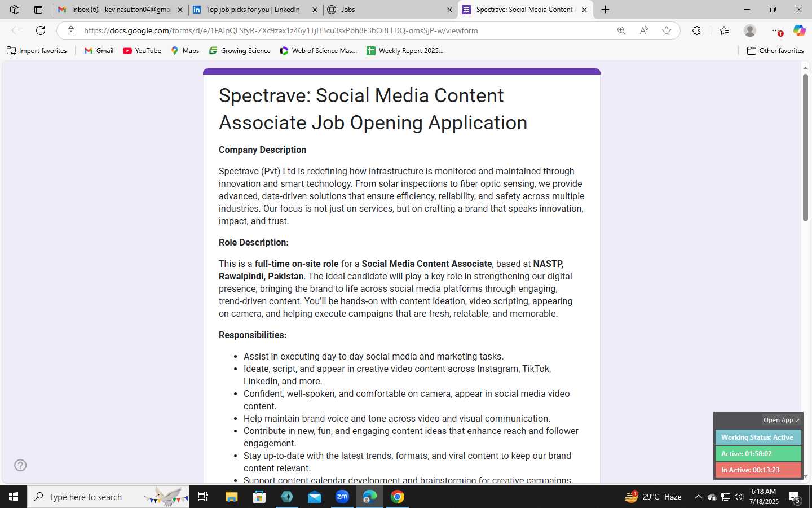The width and height of the screenshot is (812, 508).
Task: Expand the Other favorites folder
Action: tap(775, 51)
